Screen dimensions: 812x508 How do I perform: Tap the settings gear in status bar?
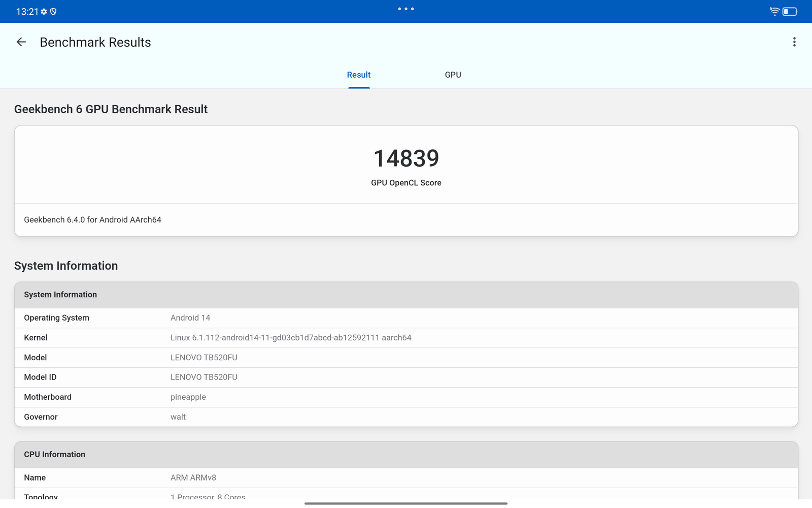(44, 12)
